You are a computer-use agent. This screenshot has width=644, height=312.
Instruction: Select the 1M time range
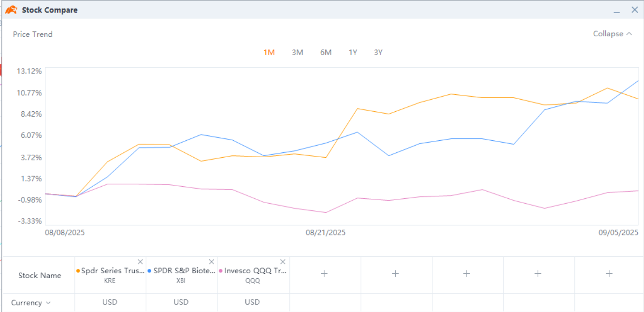click(x=269, y=52)
